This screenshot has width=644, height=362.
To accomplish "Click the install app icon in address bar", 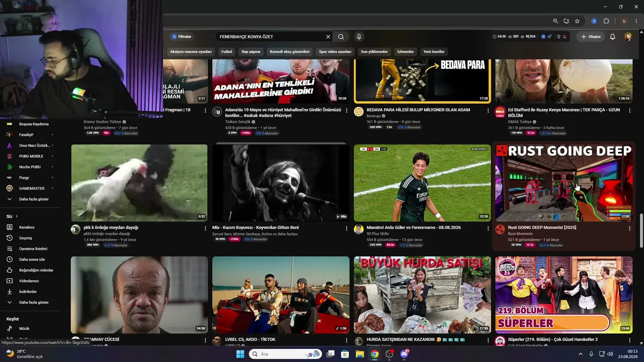I will [567, 21].
